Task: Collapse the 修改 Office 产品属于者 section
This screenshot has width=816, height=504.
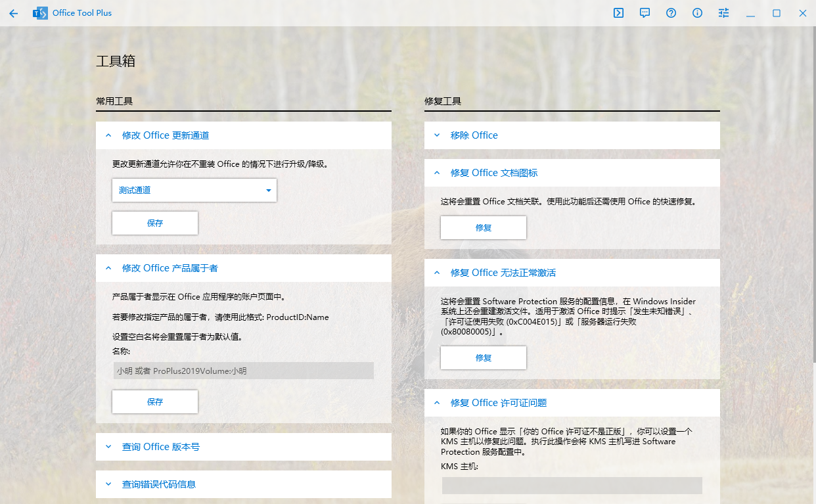Action: click(x=108, y=268)
